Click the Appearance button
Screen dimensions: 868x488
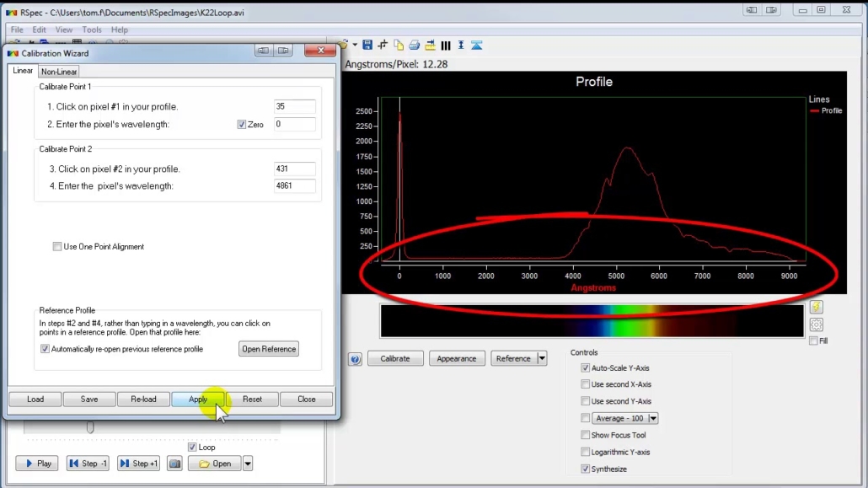456,358
